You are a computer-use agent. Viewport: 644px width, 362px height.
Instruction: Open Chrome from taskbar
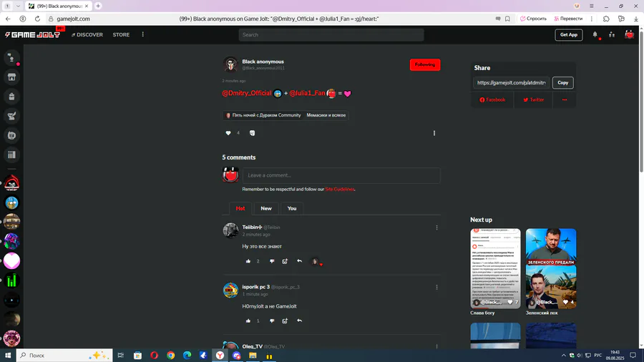pyautogui.click(x=170, y=356)
